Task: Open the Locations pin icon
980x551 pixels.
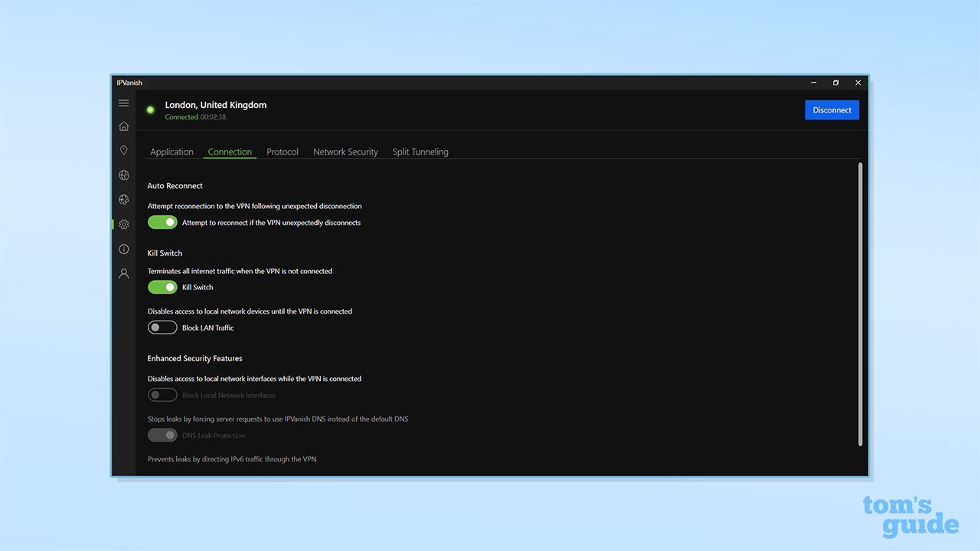Action: pos(123,150)
